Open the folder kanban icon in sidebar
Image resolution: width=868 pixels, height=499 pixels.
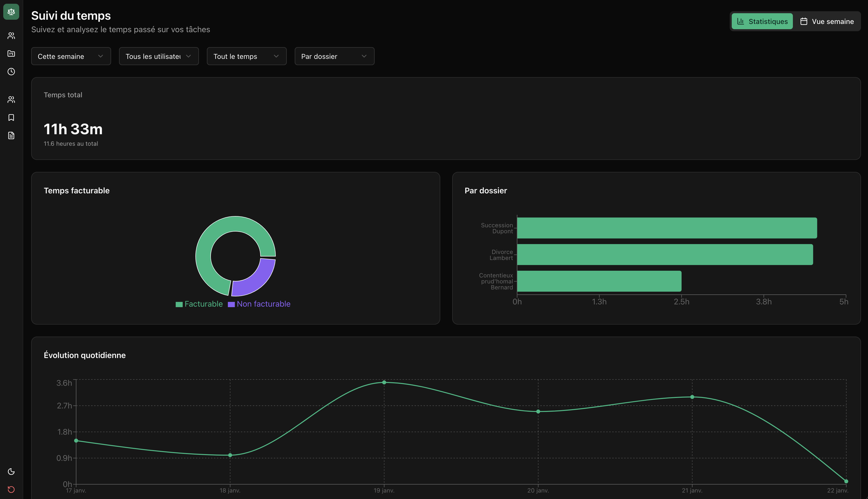tap(11, 53)
